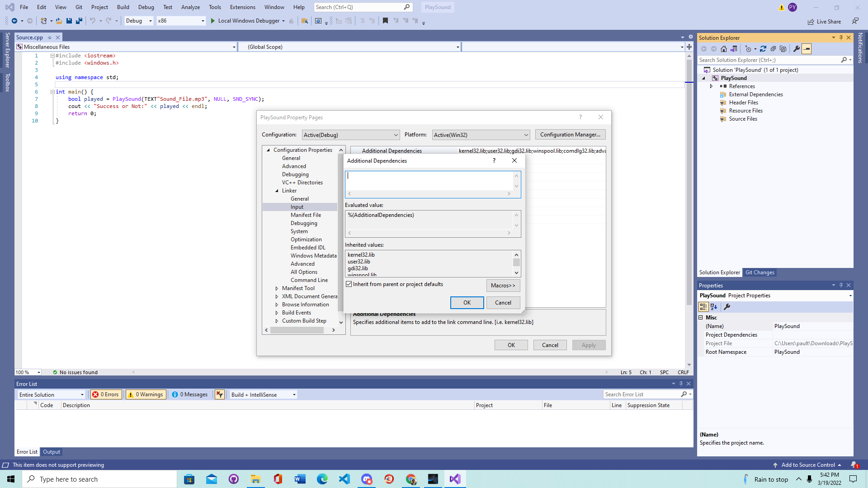Open the Platform Active(Win32) dropdown
Screen dimensions: 868x488
pyautogui.click(x=481, y=135)
